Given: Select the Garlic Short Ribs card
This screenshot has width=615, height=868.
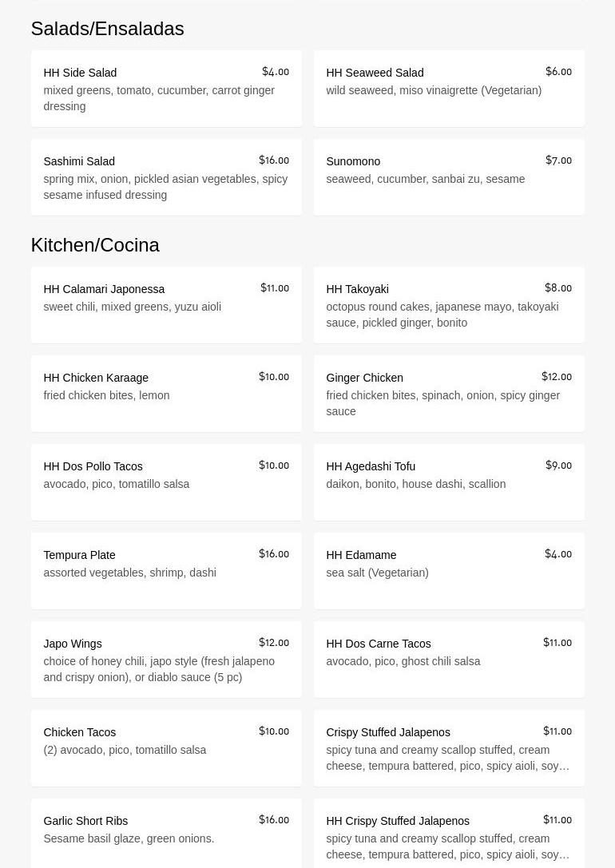Looking at the screenshot, I should click(166, 832).
